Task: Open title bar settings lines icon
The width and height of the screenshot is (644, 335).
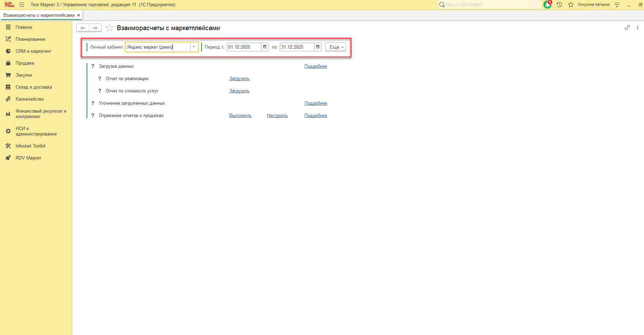Action: click(617, 5)
